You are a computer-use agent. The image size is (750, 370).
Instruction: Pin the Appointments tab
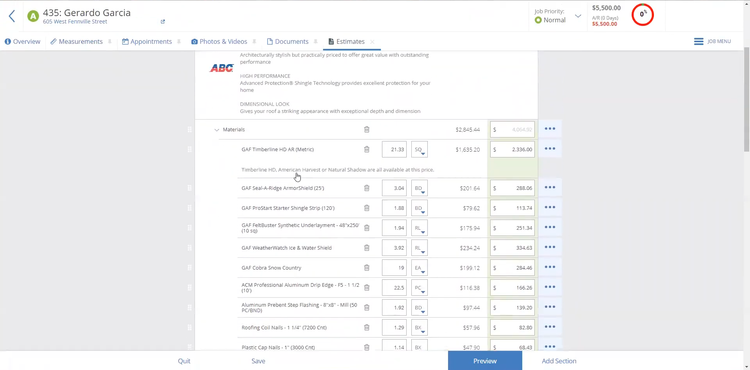(x=179, y=42)
